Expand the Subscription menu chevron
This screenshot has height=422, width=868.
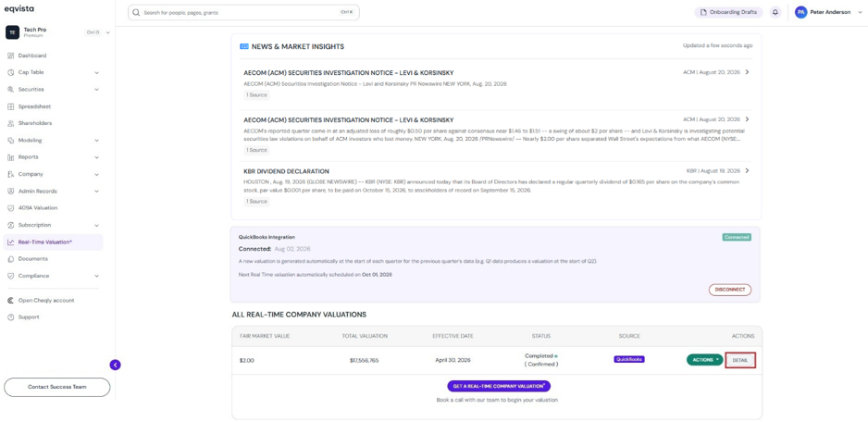pyautogui.click(x=96, y=225)
